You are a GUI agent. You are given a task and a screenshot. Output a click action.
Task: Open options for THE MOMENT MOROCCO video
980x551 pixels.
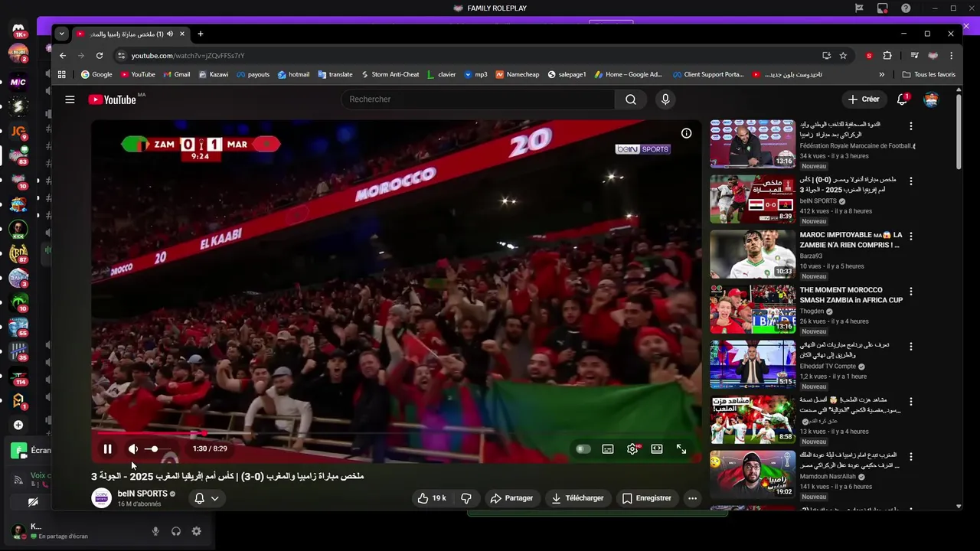point(911,292)
